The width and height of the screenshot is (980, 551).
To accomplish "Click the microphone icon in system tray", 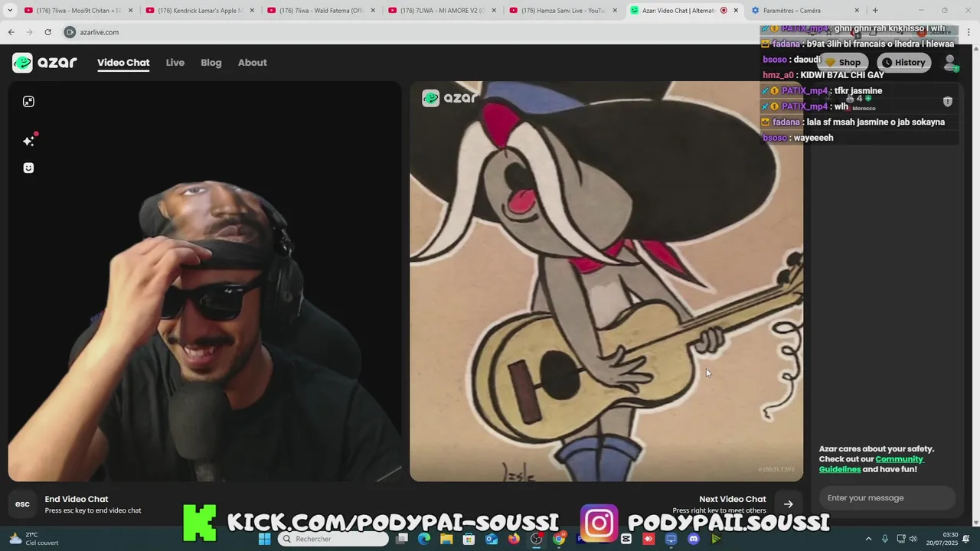I will pos(885,539).
